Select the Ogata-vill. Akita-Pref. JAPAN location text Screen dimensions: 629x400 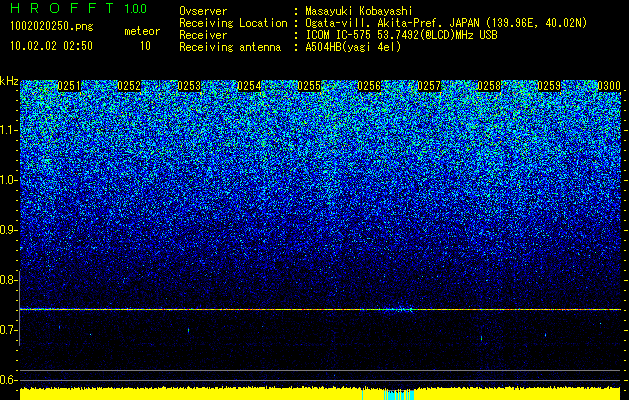tap(446, 23)
